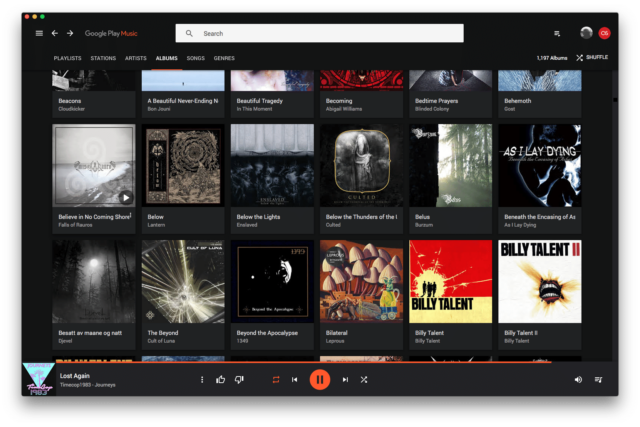
Task: Click the artist name Cult of Luna
Action: pos(161,341)
